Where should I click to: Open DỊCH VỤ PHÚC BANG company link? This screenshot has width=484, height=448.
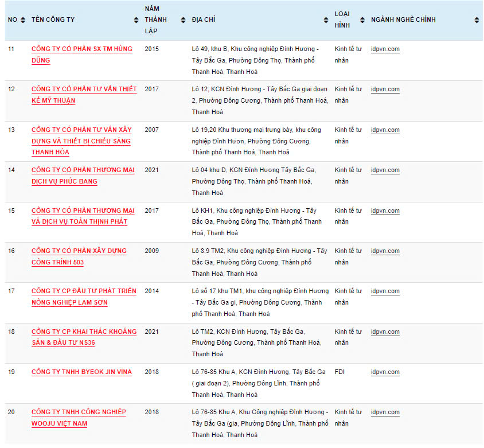[83, 176]
